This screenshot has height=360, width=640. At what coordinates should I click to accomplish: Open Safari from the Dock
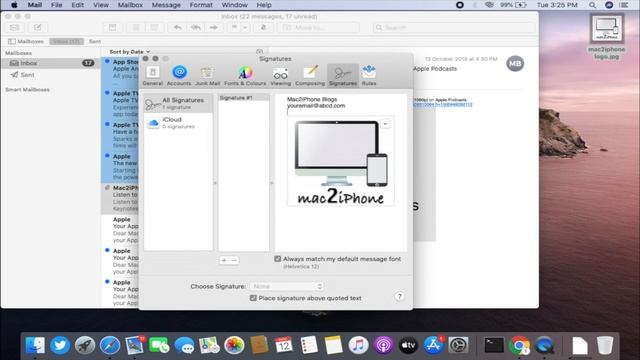[x=110, y=345]
